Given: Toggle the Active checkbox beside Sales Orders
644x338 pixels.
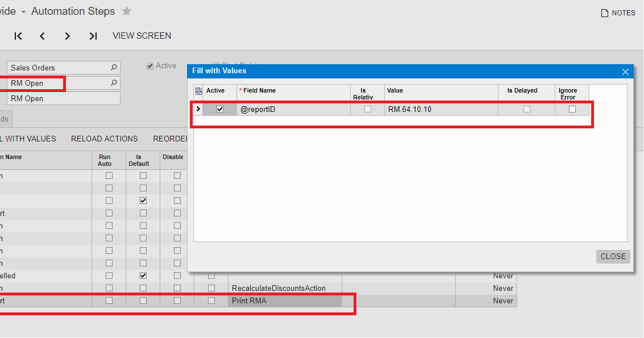Looking at the screenshot, I should pos(149,65).
